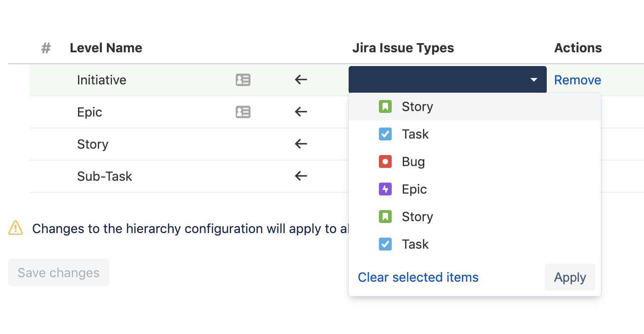
Task: Click the Epic level name in the table
Action: point(90,112)
